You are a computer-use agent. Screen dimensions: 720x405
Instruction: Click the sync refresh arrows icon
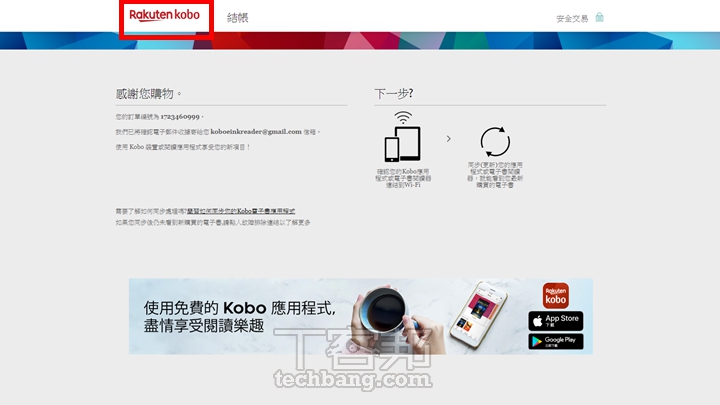point(495,141)
